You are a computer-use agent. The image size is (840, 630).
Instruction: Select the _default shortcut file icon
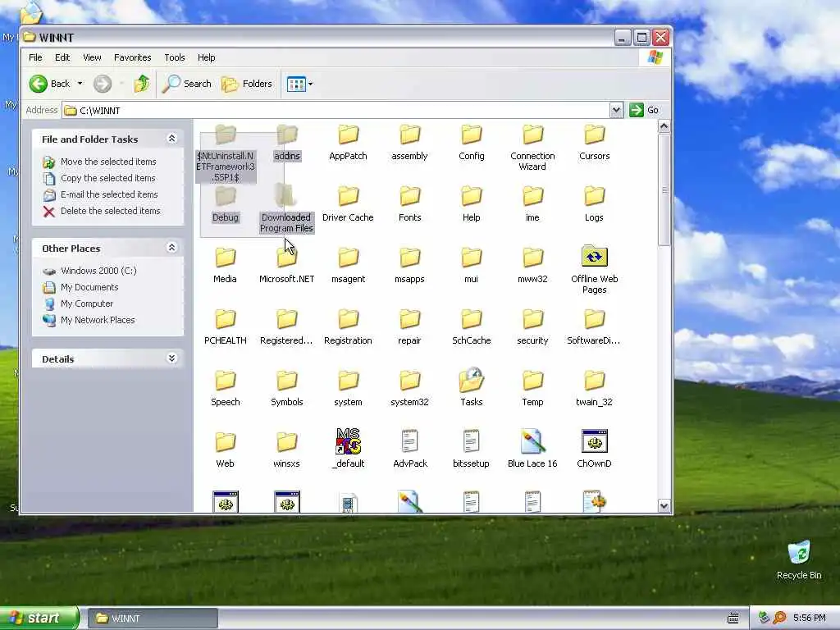348,441
